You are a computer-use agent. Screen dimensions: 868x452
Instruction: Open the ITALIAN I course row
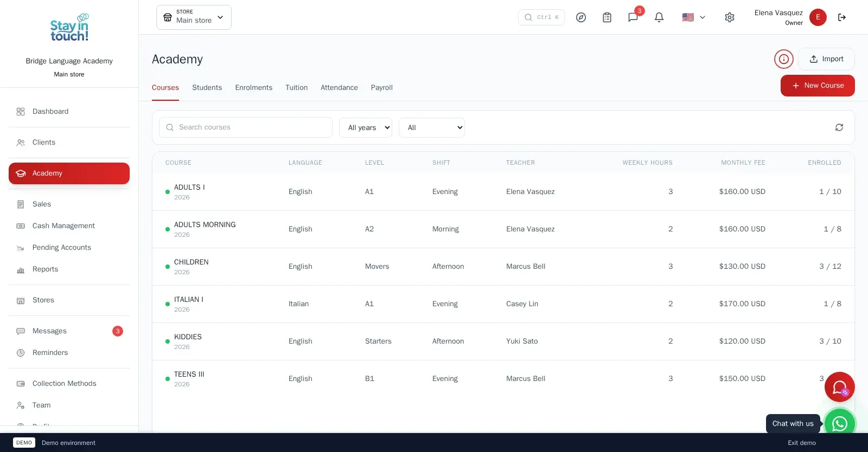tap(503, 304)
